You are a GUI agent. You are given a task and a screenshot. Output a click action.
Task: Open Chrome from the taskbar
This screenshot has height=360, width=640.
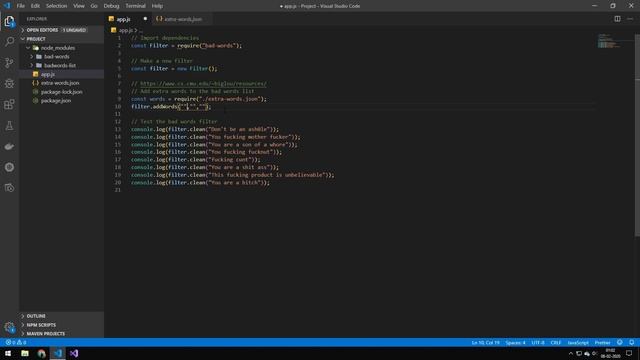point(41,353)
